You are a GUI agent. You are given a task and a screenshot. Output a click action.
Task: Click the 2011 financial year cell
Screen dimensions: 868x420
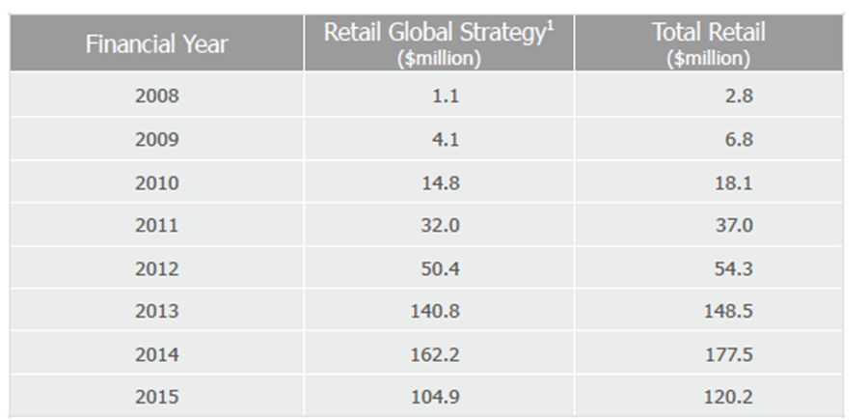tap(156, 226)
